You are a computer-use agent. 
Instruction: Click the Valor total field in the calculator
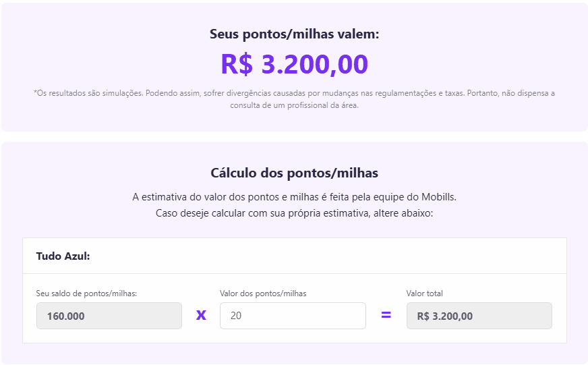[479, 316]
